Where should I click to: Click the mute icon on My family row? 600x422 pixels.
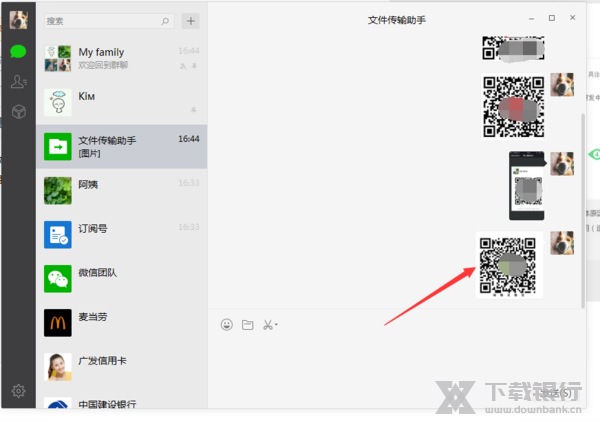pyautogui.click(x=183, y=67)
